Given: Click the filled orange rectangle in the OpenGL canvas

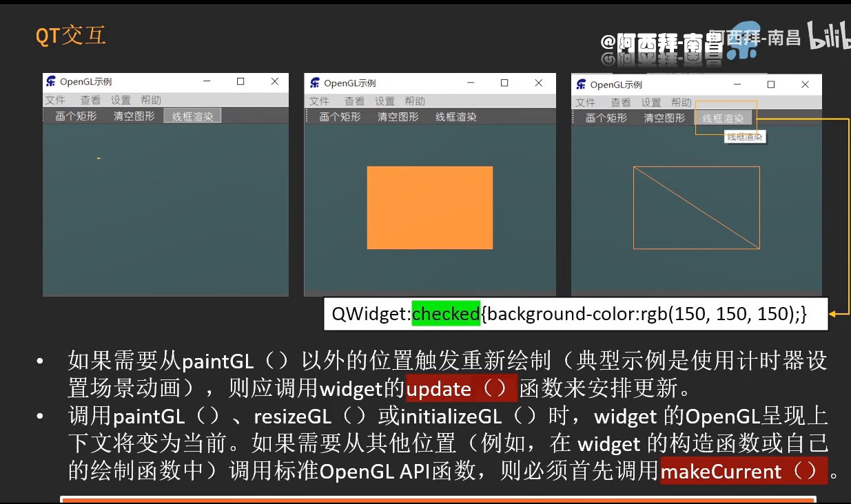Looking at the screenshot, I should 430,207.
